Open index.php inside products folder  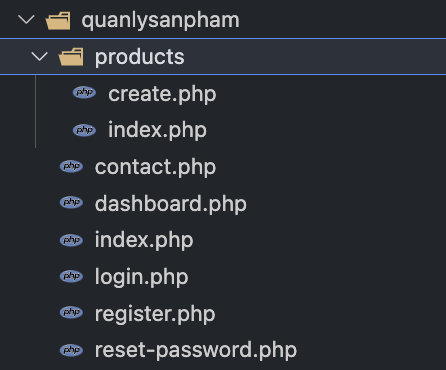(x=157, y=130)
